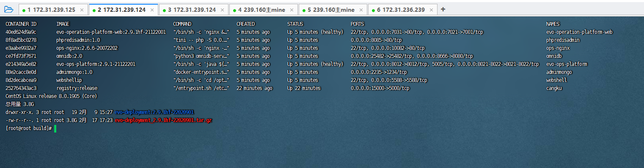Viewport: 644px width, 168px height.
Task: Click image ops-nginx:2.6.6-20072202
Action: click(87, 48)
